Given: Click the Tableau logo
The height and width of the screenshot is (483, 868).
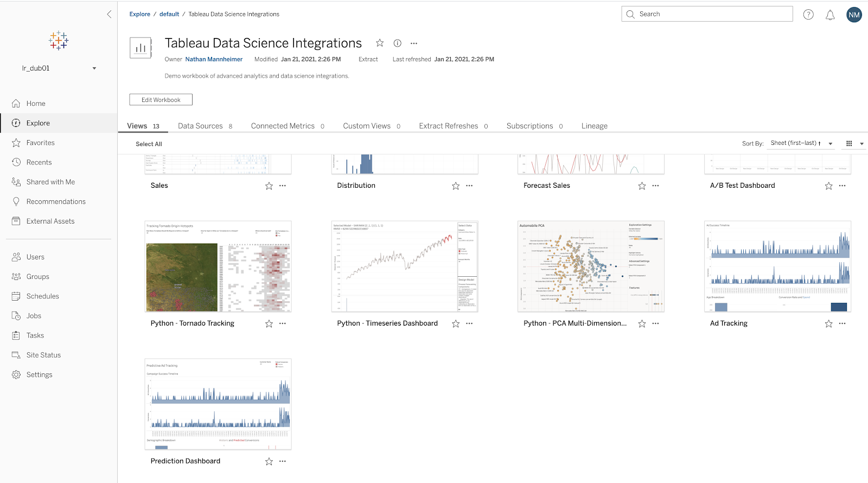Looking at the screenshot, I should click(59, 41).
